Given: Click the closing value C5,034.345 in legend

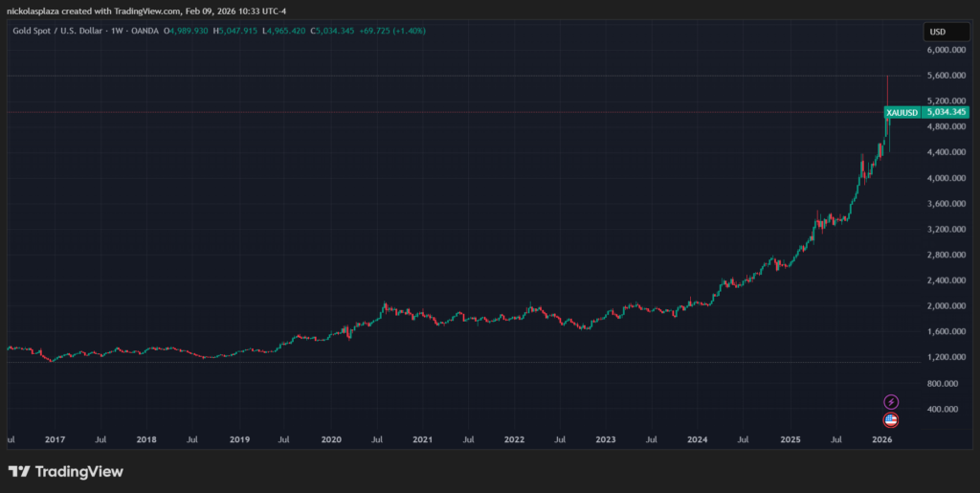Looking at the screenshot, I should pos(326,31).
